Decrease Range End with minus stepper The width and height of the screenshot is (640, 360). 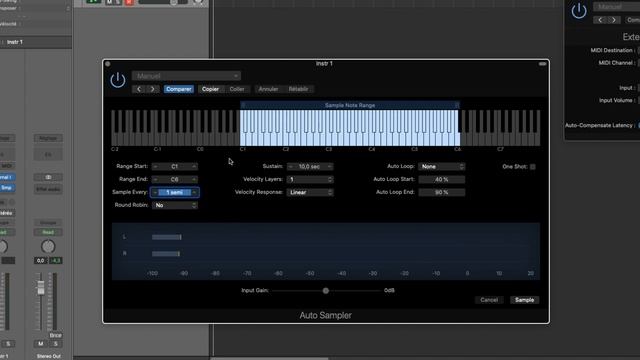point(155,180)
